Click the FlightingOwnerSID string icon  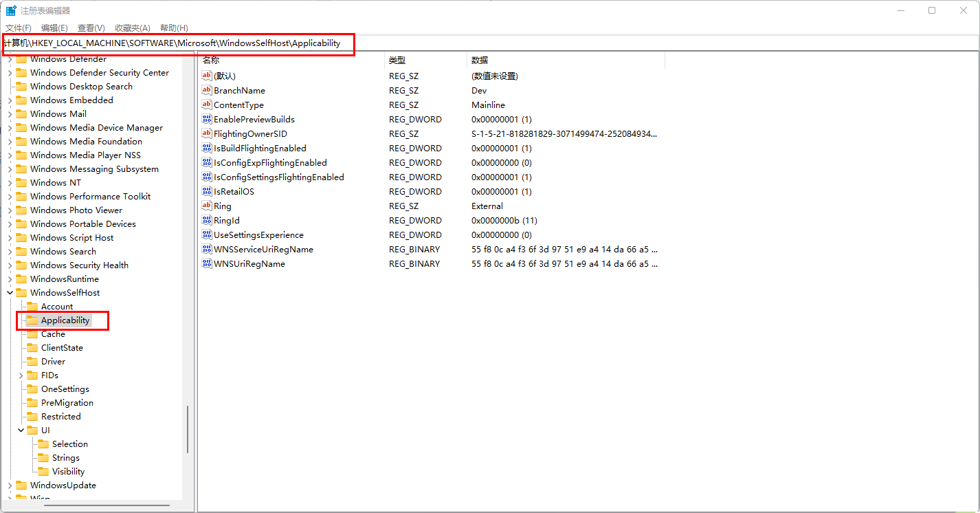(206, 133)
